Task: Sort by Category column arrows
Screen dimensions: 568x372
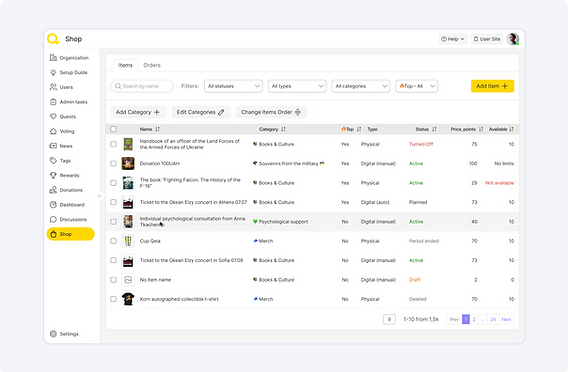Action: (283, 129)
